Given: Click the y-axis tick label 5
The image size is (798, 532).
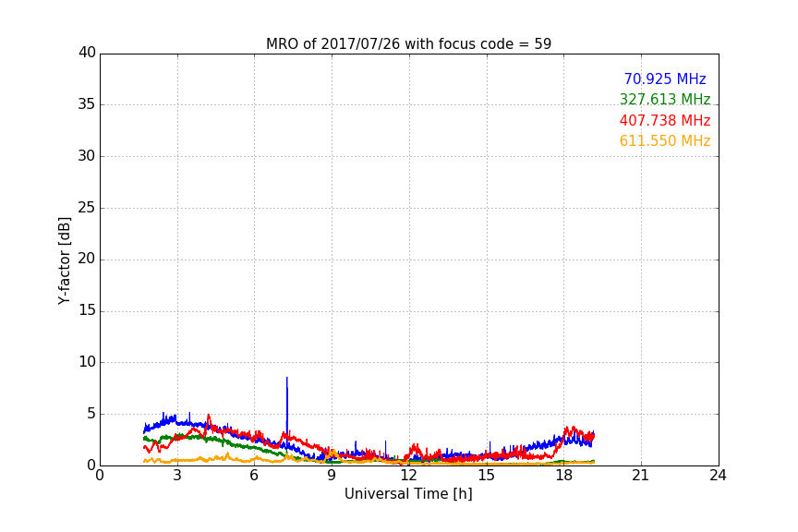Looking at the screenshot, I should pyautogui.click(x=91, y=414).
